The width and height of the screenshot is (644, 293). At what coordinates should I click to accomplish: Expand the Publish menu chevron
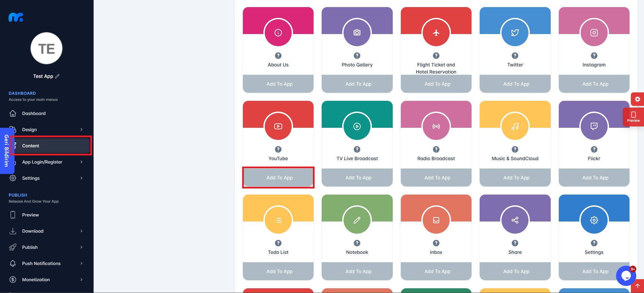pos(82,247)
